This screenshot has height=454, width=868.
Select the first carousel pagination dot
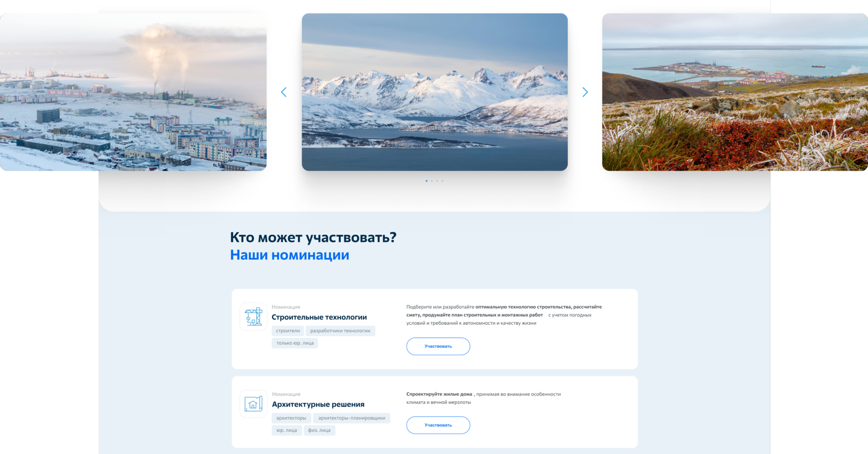point(426,181)
